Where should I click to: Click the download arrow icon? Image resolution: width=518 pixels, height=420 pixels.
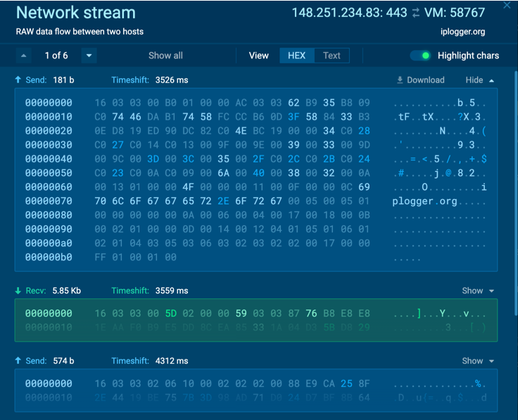coord(400,80)
